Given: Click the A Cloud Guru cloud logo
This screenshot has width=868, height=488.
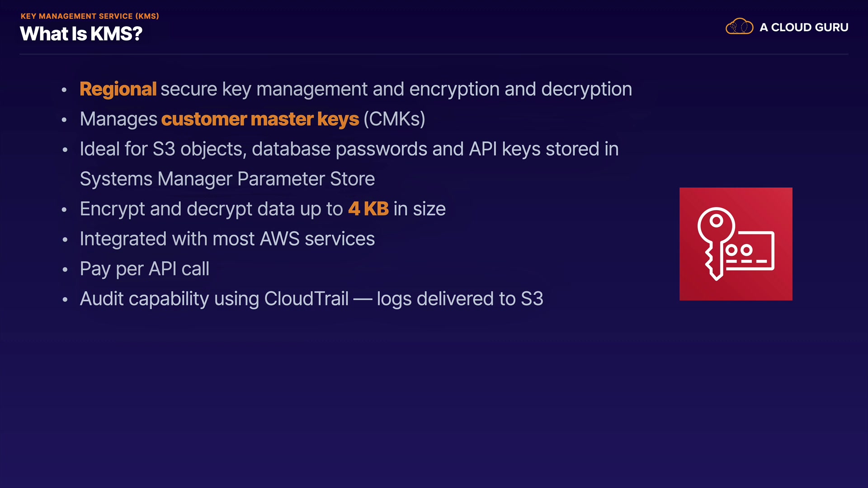Looking at the screenshot, I should point(739,27).
